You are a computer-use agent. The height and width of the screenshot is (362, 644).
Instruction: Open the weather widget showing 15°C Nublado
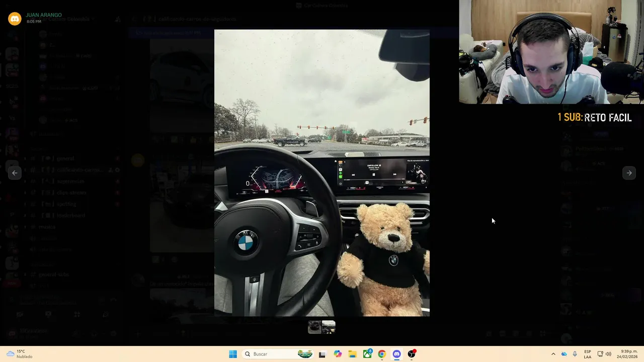pyautogui.click(x=20, y=354)
